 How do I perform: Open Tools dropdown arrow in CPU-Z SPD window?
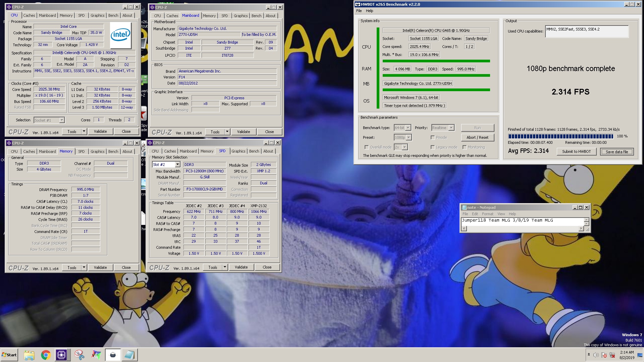click(225, 267)
